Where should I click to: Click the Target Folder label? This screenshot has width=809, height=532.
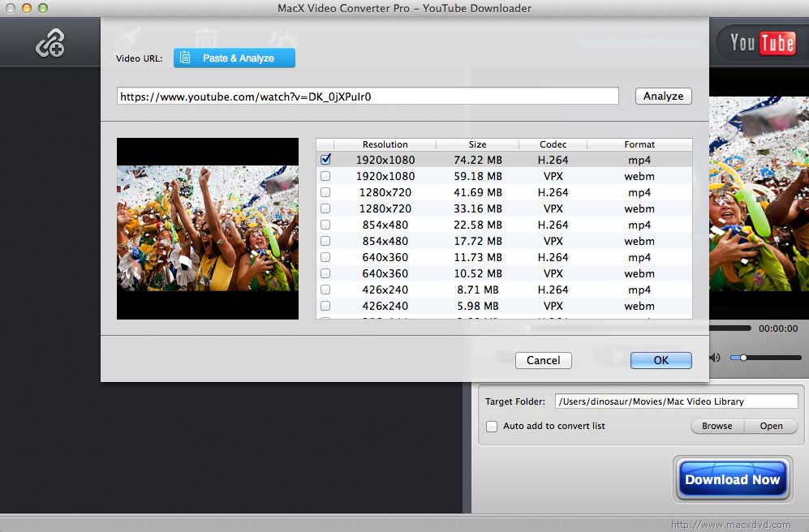tap(515, 401)
